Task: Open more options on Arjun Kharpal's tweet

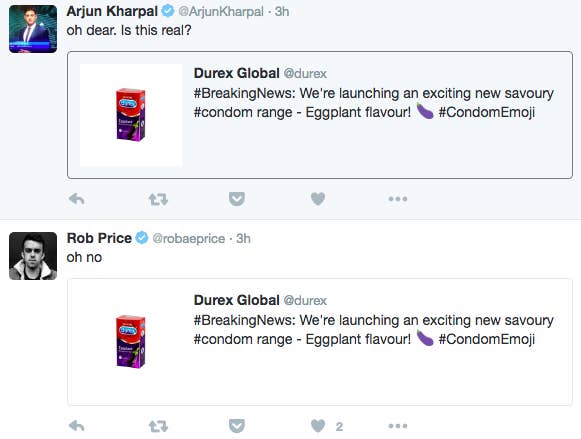Action: tap(398, 199)
